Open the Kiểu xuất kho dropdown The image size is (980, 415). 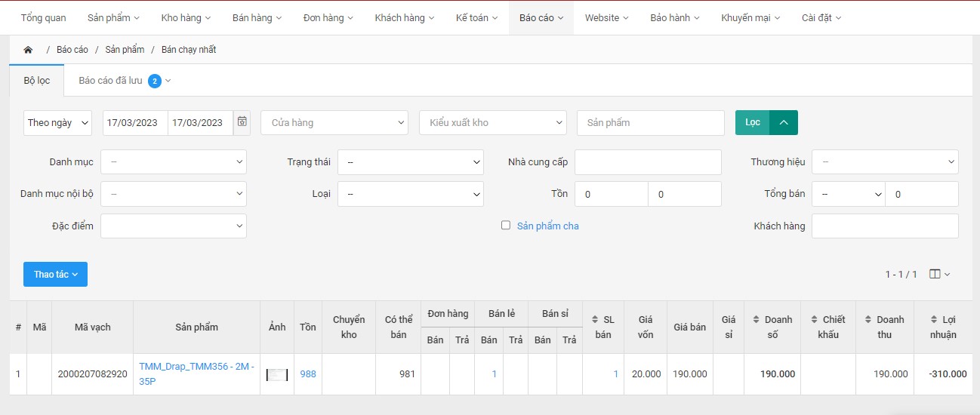(492, 122)
